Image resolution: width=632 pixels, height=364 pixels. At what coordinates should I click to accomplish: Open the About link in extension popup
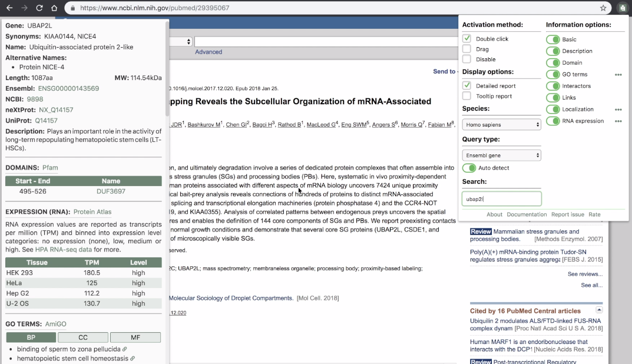pos(494,214)
